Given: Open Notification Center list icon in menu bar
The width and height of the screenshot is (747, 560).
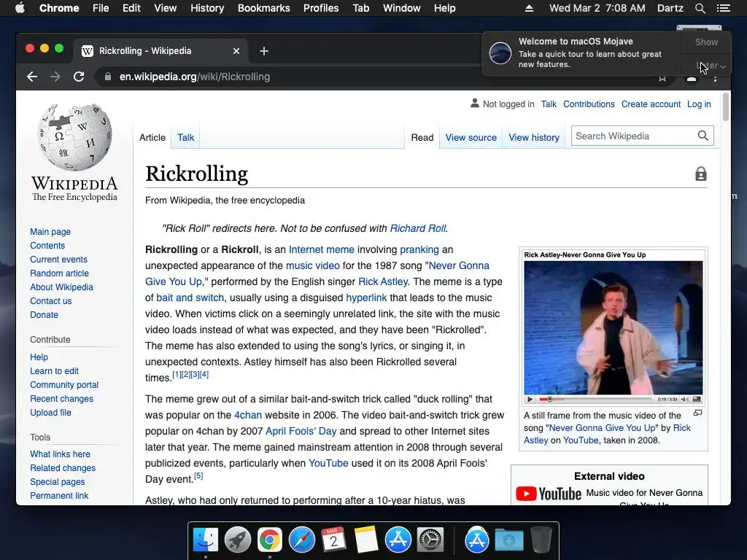Looking at the screenshot, I should click(723, 8).
